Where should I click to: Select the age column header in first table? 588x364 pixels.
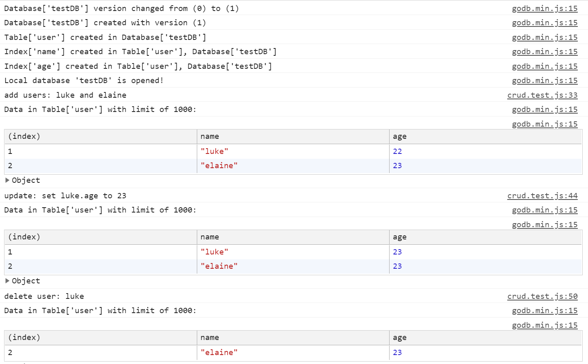pyautogui.click(x=399, y=136)
